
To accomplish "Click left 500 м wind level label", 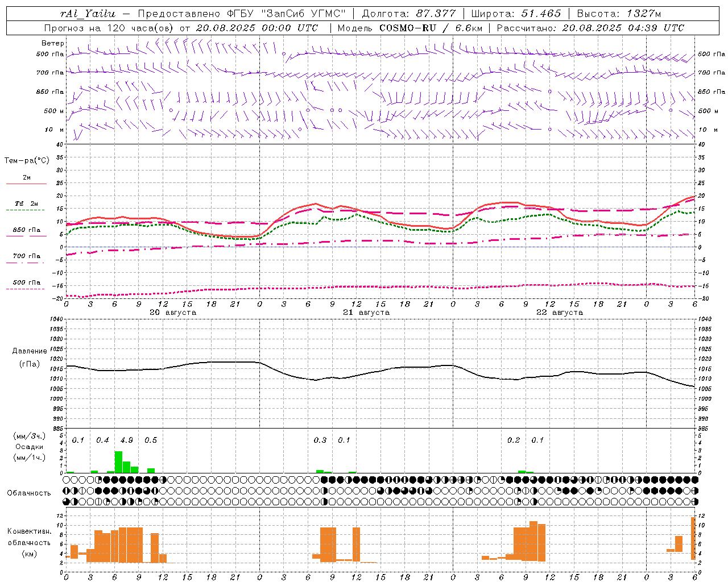I will (x=54, y=111).
